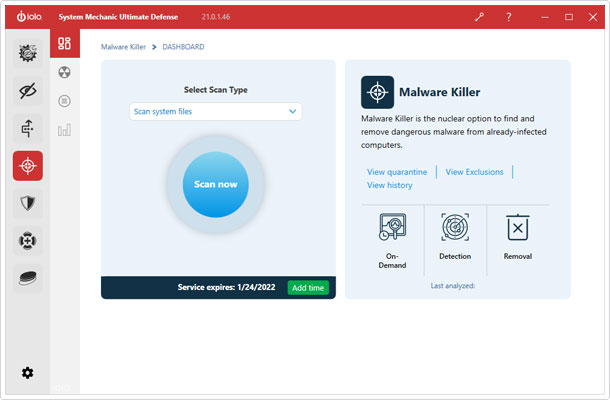This screenshot has height=400, width=610.
Task: Click the On-Demand scan icon
Action: 393,227
